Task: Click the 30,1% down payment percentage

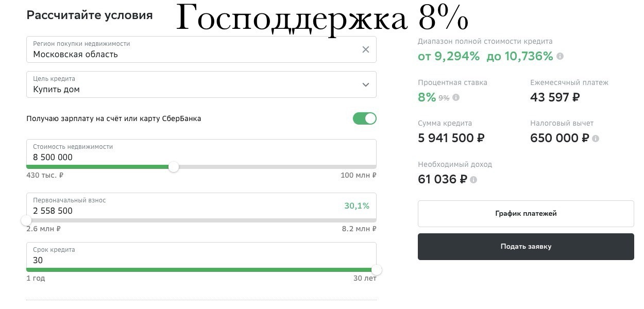Action: click(x=357, y=206)
